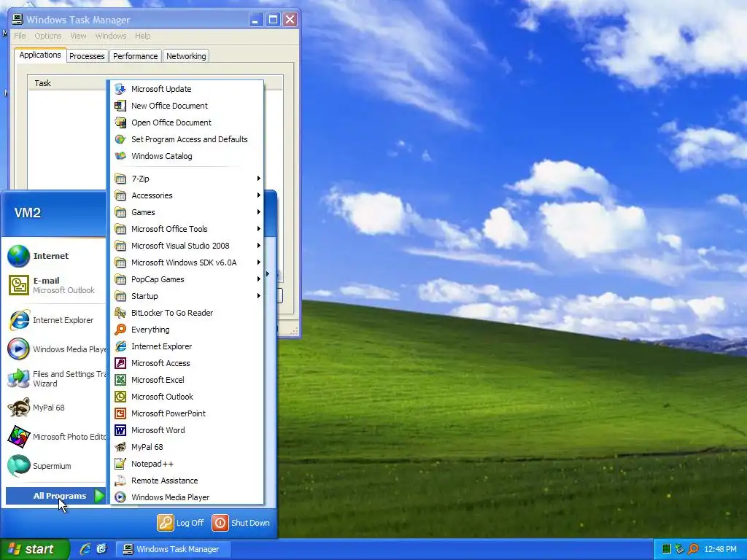Click the network tray icon
Image resolution: width=747 pixels, height=560 pixels.
(x=680, y=549)
